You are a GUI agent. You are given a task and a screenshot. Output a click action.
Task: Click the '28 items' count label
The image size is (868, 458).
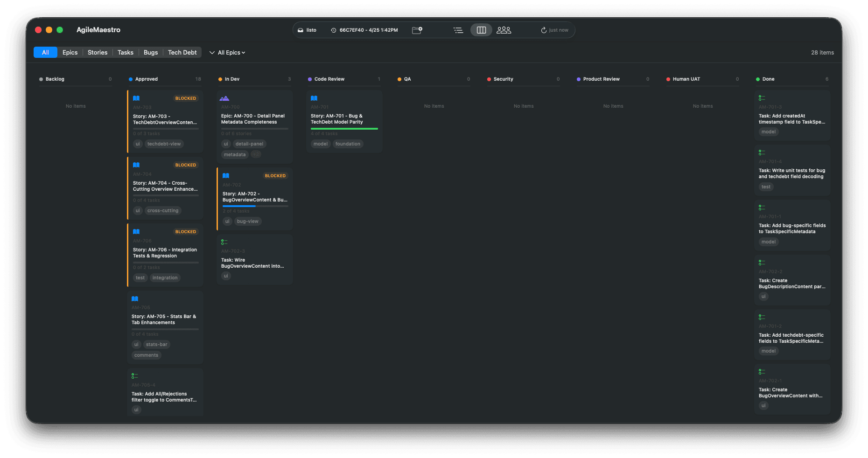822,53
